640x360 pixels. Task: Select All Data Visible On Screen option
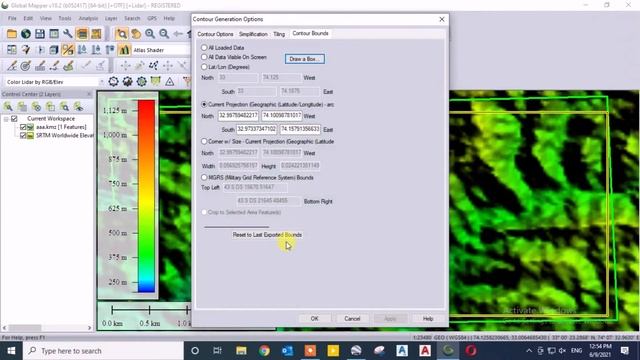click(x=204, y=57)
